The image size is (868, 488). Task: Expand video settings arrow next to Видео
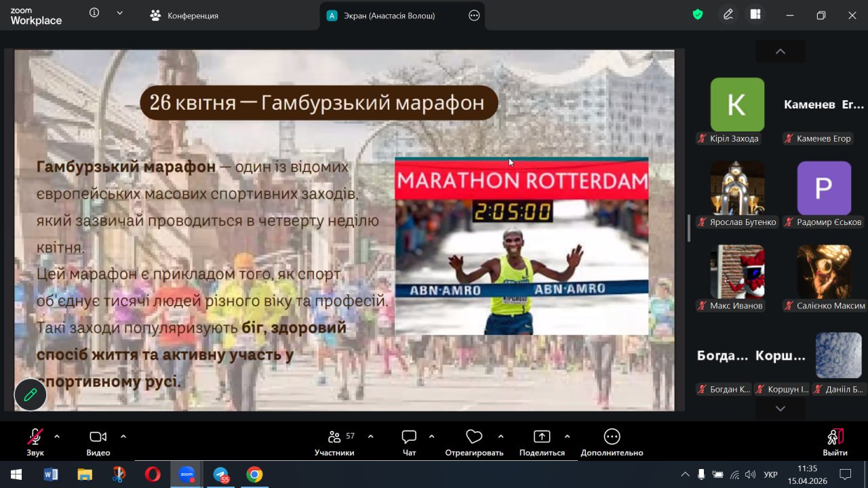click(x=123, y=436)
